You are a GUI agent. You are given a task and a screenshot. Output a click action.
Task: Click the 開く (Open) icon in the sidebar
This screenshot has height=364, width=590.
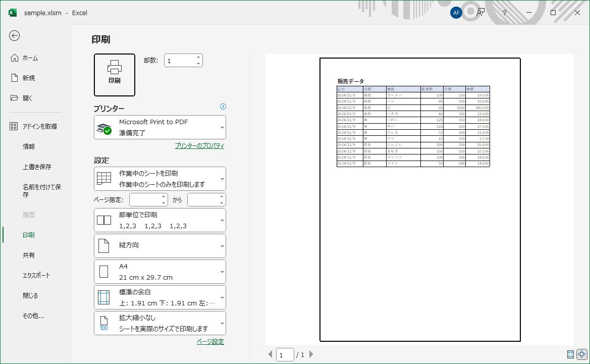[29, 98]
